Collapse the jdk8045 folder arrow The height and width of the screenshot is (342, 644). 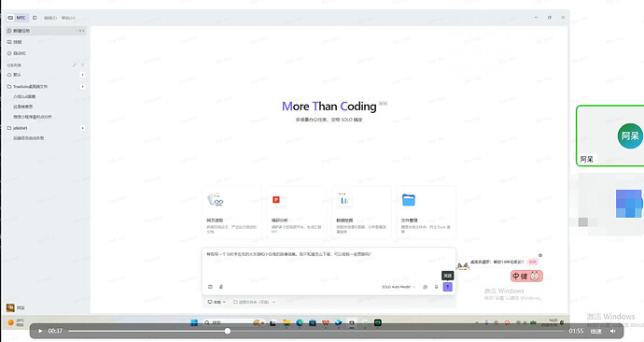coord(82,128)
